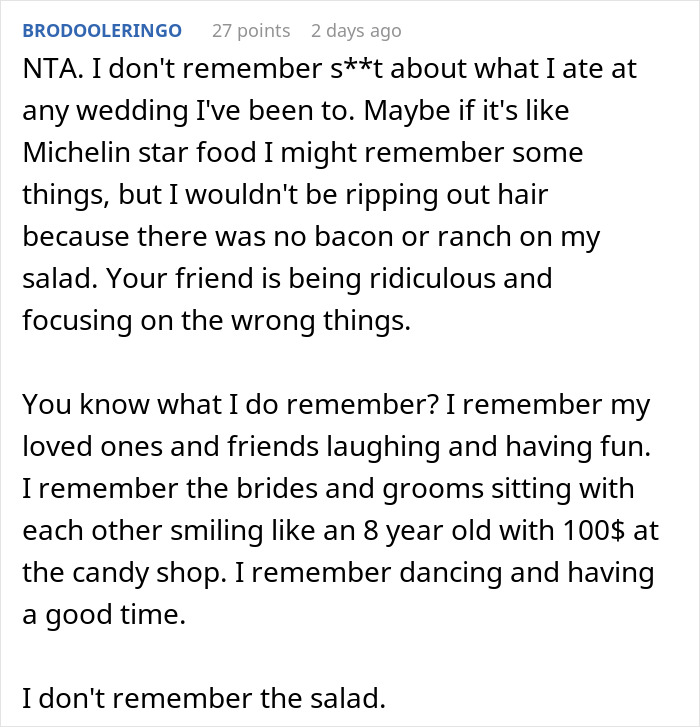
Task: Open the BRODOOLERINGO user profile link
Action: coord(102,31)
